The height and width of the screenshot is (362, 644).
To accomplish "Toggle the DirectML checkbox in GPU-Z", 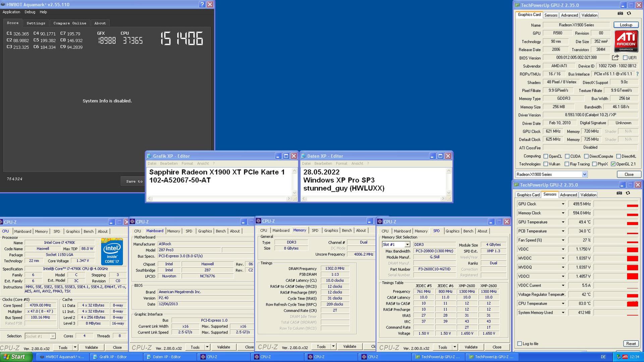I will tap(618, 156).
